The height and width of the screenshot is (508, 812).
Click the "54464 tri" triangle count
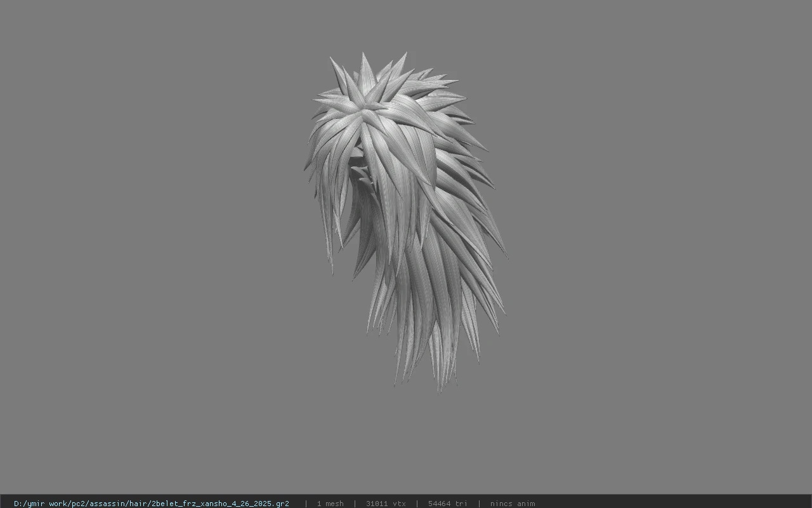[447, 504]
